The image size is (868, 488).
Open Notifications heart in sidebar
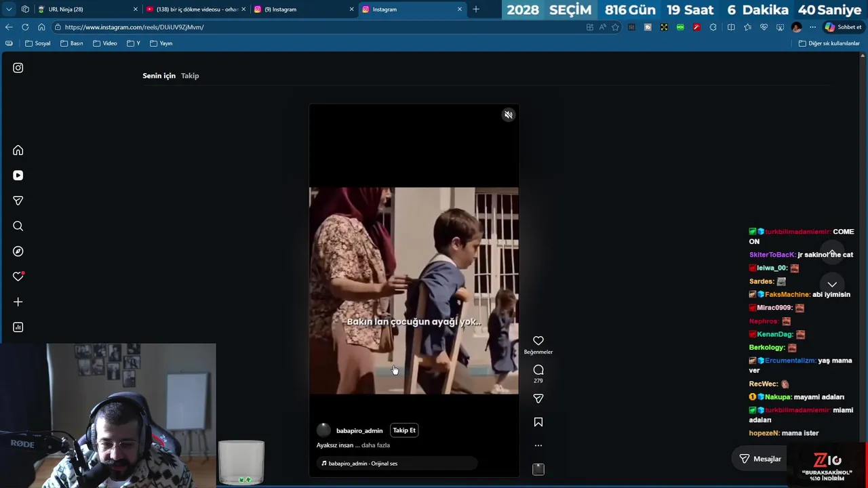point(18,277)
